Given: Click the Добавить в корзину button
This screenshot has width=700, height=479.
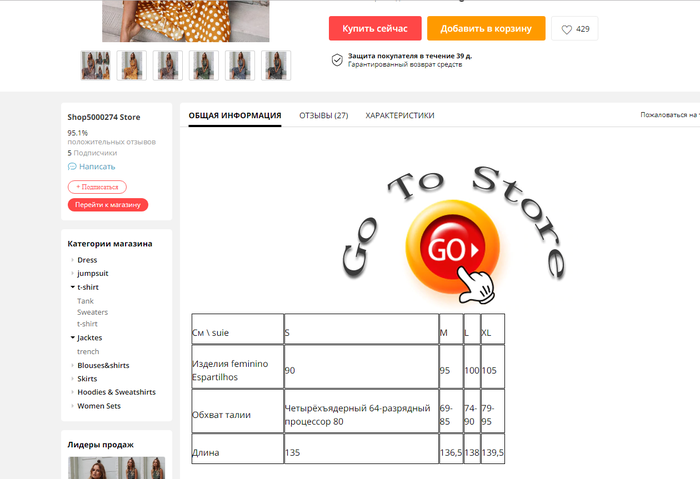Looking at the screenshot, I should pos(486,29).
